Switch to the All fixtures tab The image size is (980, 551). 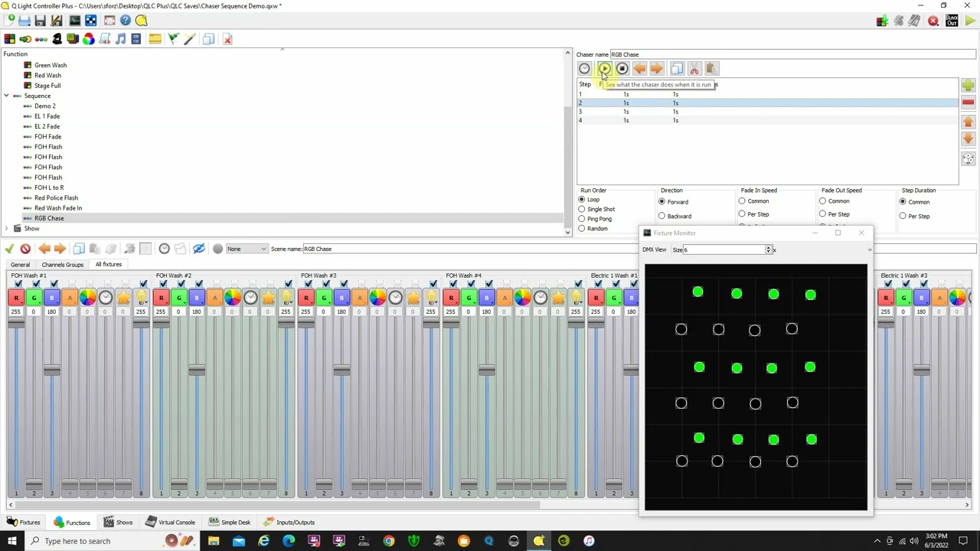point(108,265)
